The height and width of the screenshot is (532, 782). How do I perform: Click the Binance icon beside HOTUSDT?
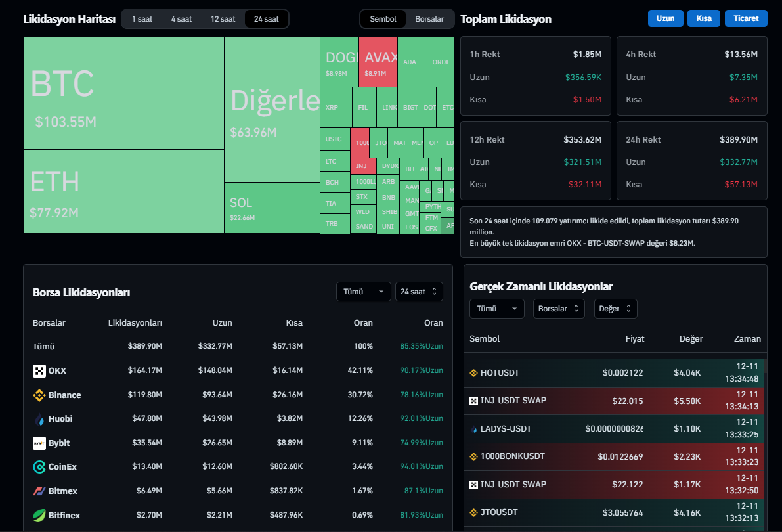[x=473, y=373]
